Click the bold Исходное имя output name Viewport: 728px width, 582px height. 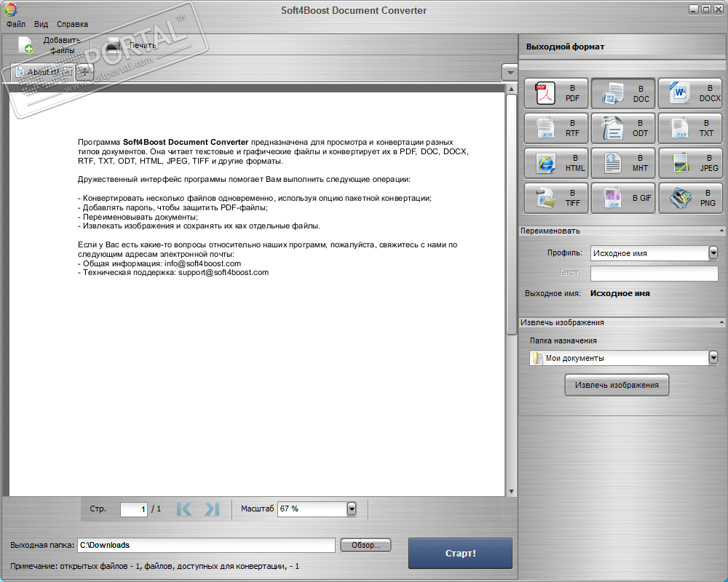[x=620, y=293]
